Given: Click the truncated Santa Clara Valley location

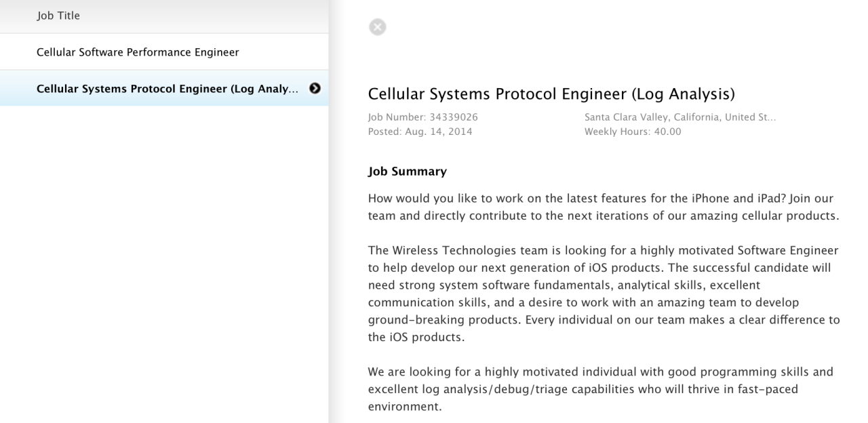Looking at the screenshot, I should coord(679,117).
